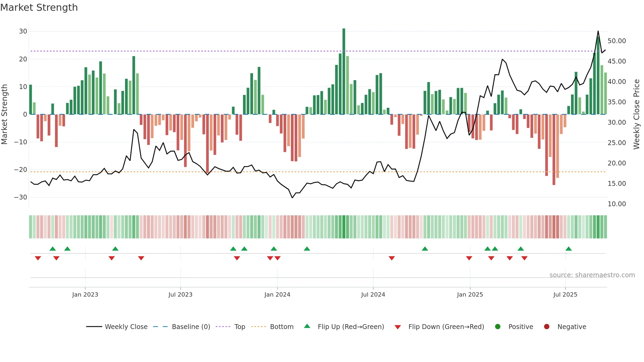Click the Jan 2023 axis label
Viewport: 644px width, 362px height.
point(85,294)
